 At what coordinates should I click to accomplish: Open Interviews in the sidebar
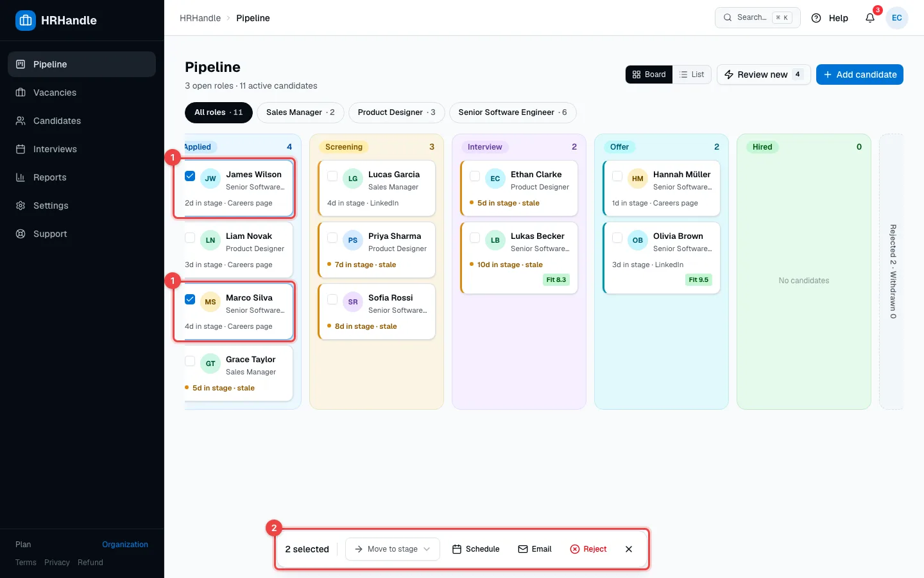click(x=82, y=149)
